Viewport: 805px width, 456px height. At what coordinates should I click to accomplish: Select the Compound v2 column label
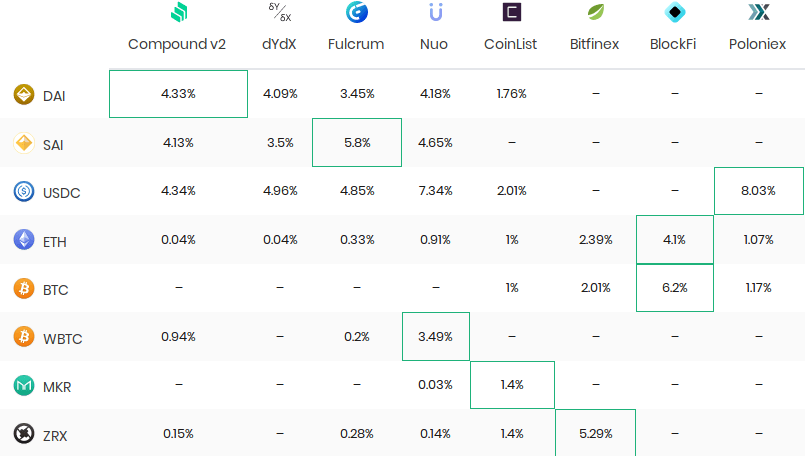(178, 45)
